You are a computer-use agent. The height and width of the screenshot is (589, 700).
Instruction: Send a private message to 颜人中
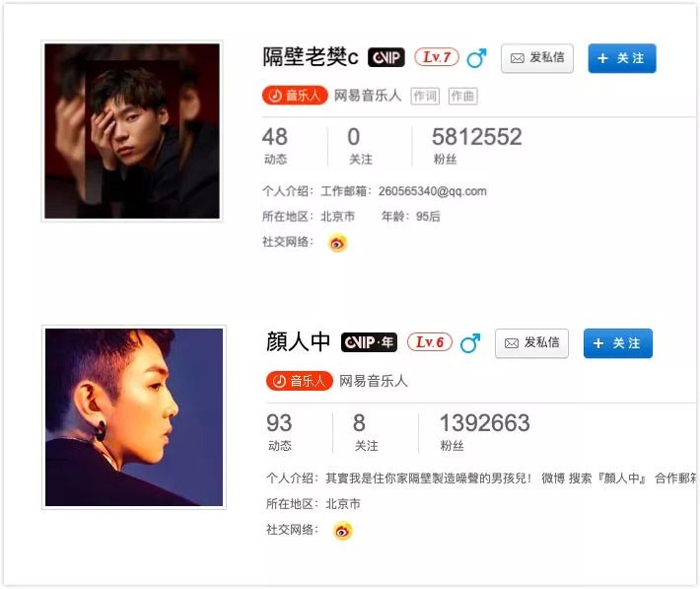coord(531,343)
